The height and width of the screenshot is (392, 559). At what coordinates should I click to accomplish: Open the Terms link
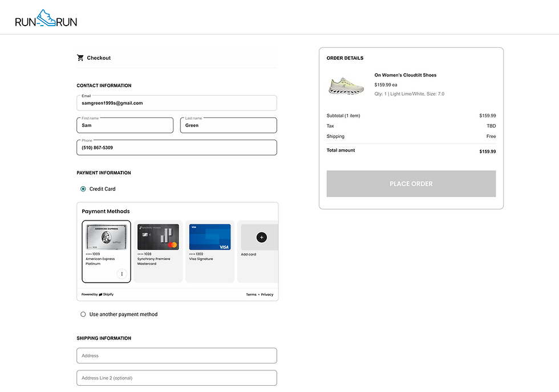point(251,295)
